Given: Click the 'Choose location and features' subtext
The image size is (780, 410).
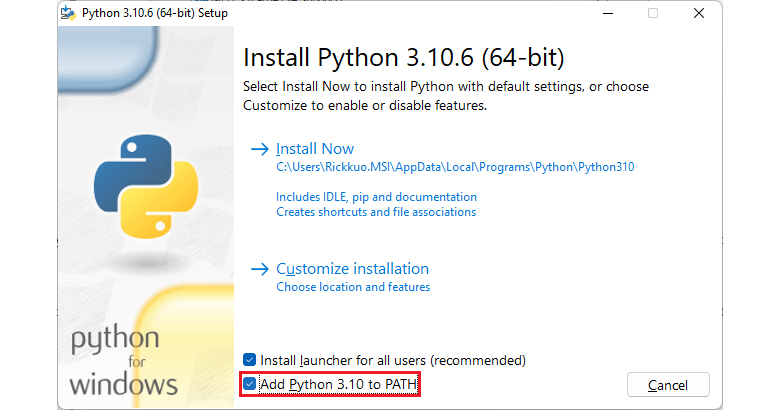Looking at the screenshot, I should pyautogui.click(x=353, y=287).
